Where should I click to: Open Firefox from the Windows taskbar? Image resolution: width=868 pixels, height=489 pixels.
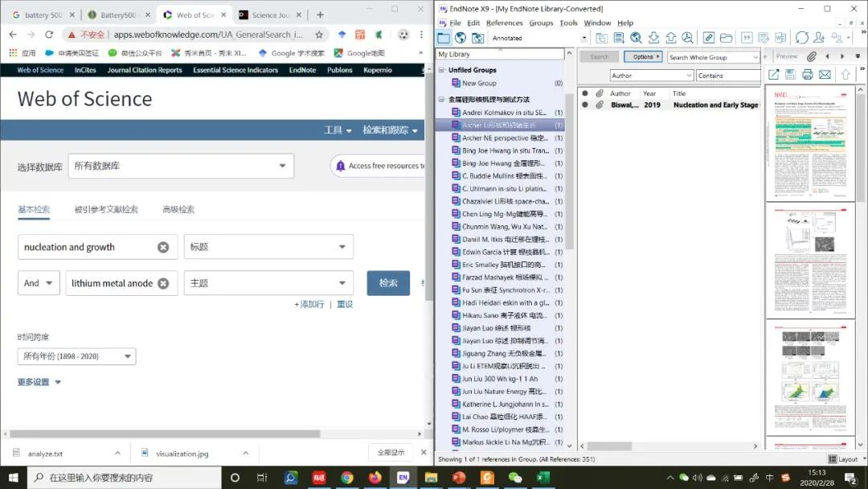pos(375,478)
